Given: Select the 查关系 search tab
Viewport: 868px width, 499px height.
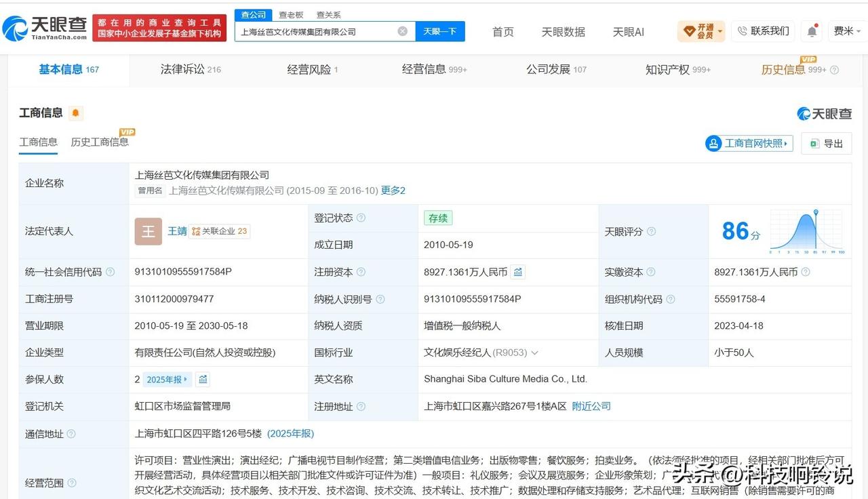Looking at the screenshot, I should (x=329, y=15).
